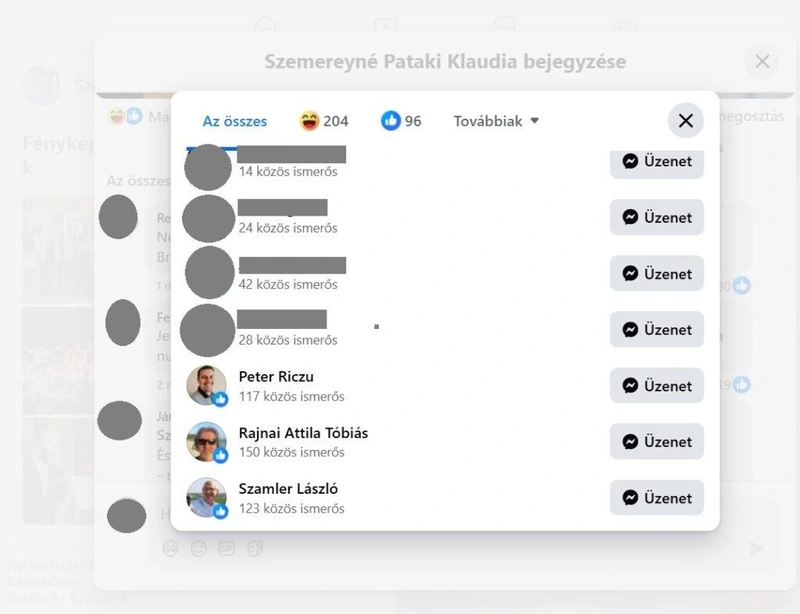
Task: Expand the Továbbiak dropdown
Action: (x=496, y=121)
